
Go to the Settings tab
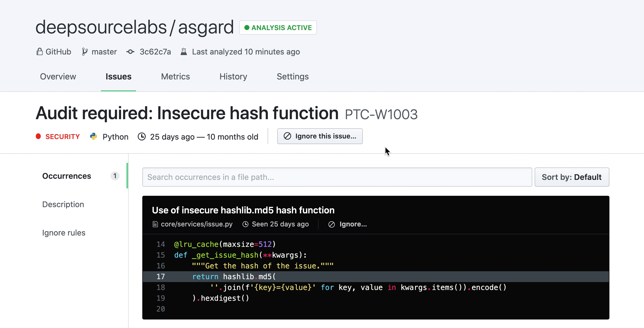(x=293, y=77)
